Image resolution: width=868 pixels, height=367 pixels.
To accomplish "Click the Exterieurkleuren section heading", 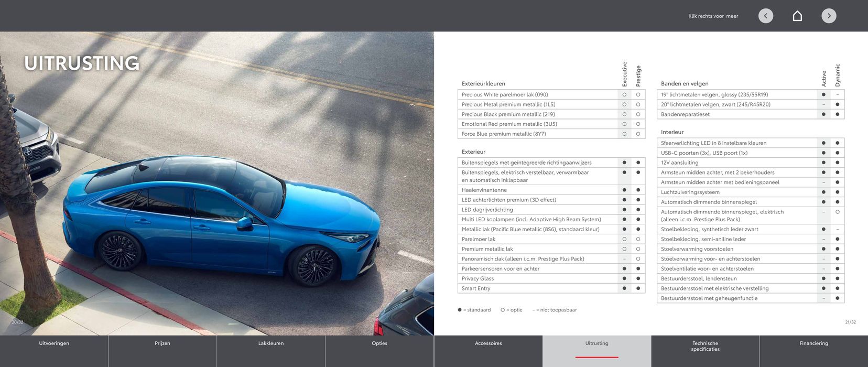I will (483, 84).
